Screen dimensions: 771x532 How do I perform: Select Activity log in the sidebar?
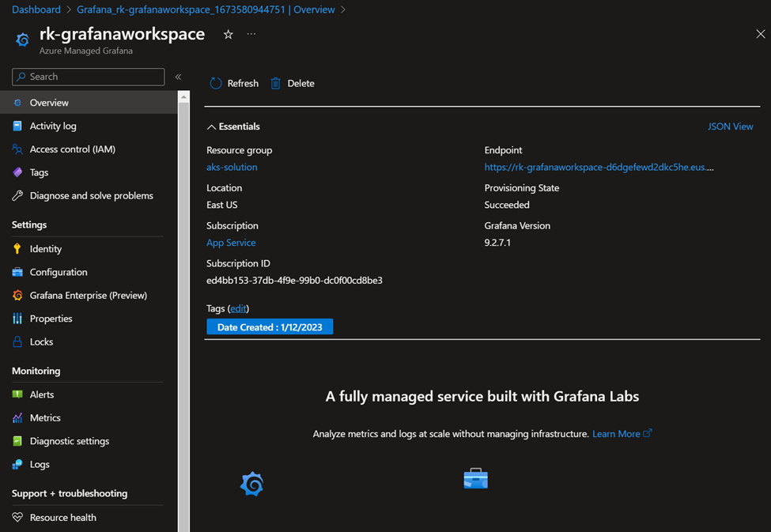point(53,126)
